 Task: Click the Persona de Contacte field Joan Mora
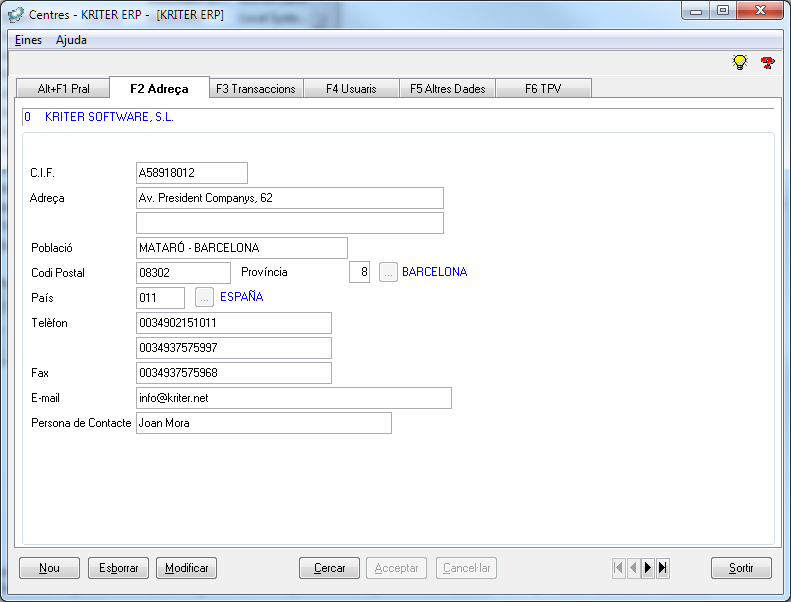pos(264,423)
